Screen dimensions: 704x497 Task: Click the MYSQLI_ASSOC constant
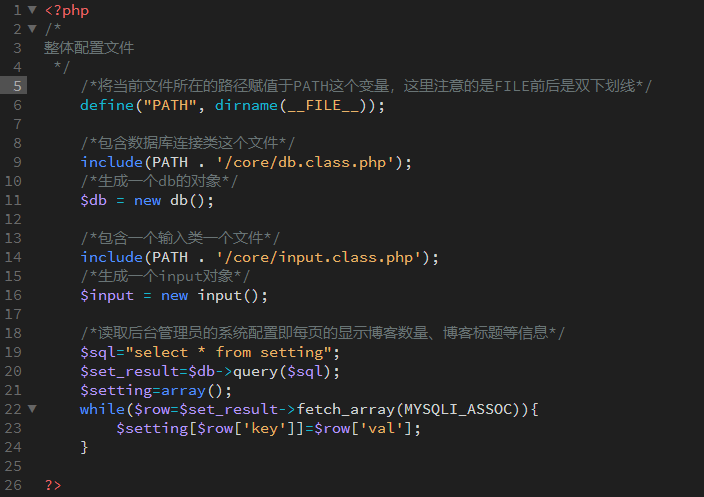(x=458, y=409)
